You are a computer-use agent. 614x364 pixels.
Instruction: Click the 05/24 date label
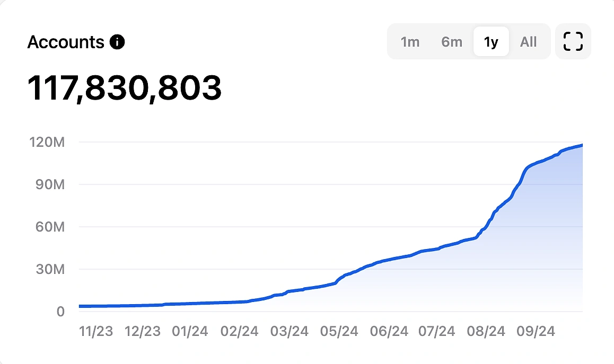point(339,332)
